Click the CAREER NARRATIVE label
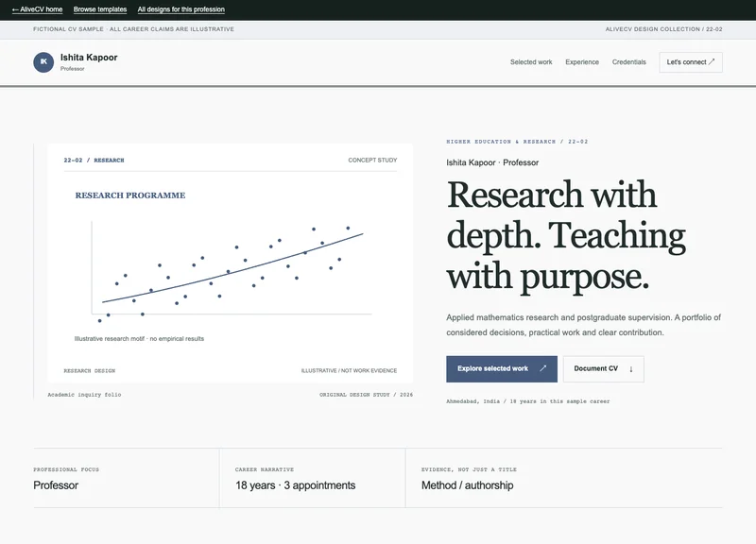The height and width of the screenshot is (544, 756). pos(265,469)
